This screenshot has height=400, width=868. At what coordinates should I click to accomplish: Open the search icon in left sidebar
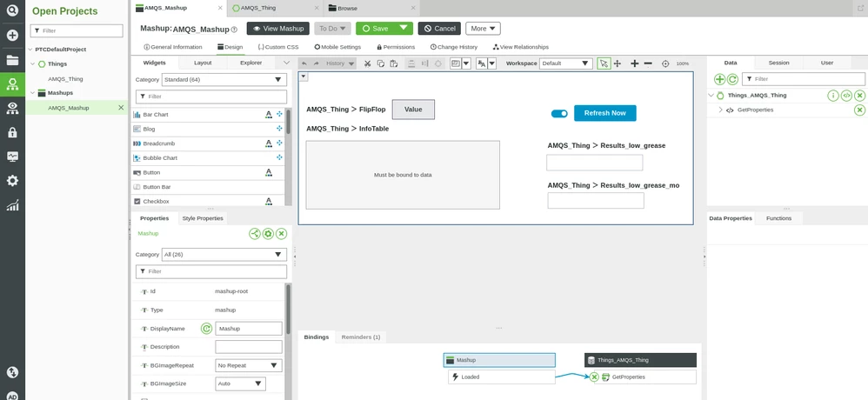tap(12, 10)
